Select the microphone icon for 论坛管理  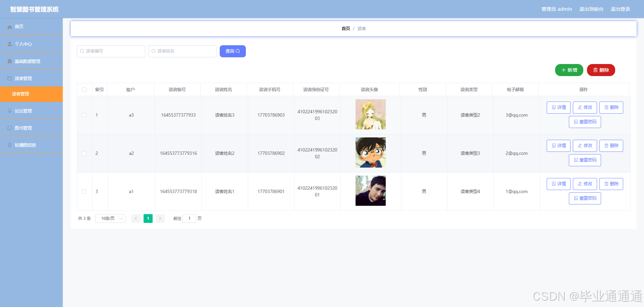[9, 111]
